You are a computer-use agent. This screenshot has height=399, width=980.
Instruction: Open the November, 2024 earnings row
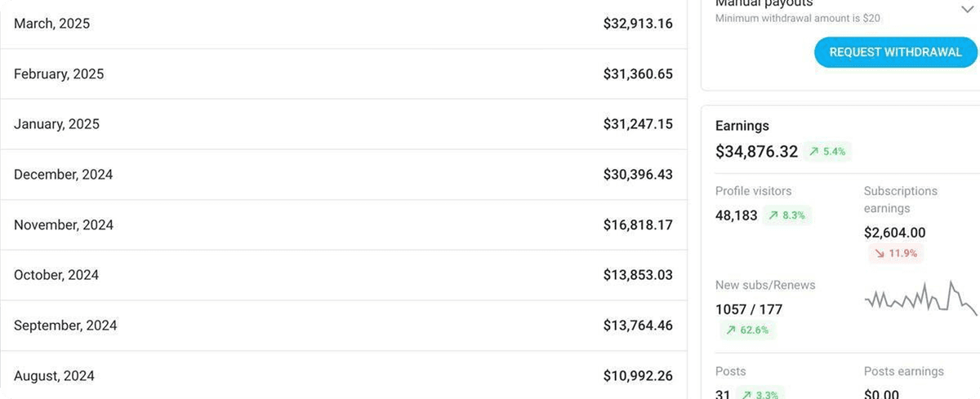343,225
